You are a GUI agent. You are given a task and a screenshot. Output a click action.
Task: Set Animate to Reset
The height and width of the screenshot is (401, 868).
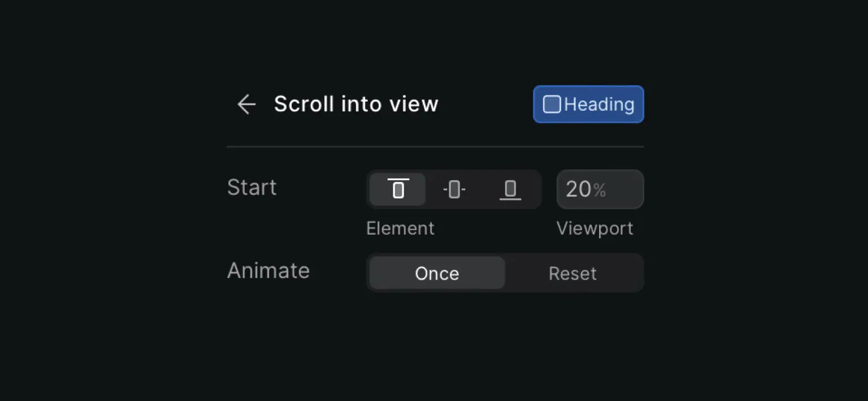tap(572, 273)
